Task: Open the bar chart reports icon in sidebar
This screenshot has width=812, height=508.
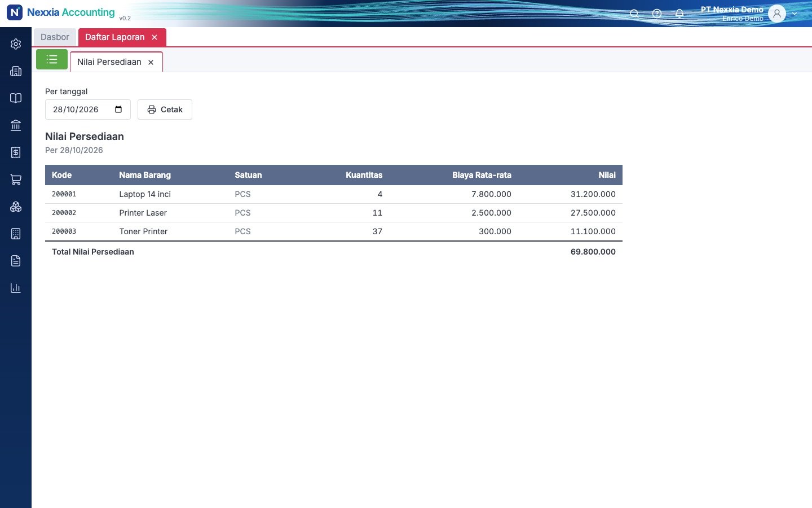Action: (16, 288)
